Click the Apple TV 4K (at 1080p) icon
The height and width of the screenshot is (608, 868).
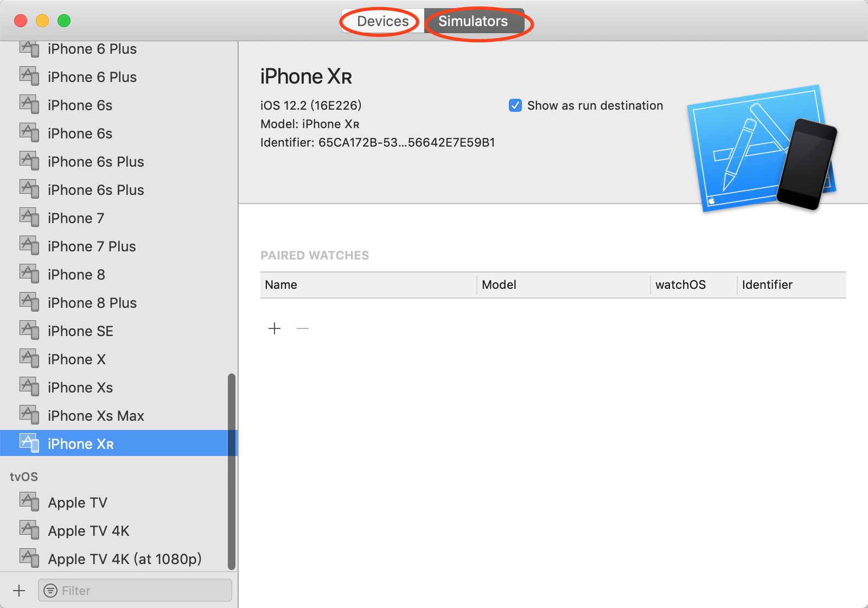coord(29,559)
